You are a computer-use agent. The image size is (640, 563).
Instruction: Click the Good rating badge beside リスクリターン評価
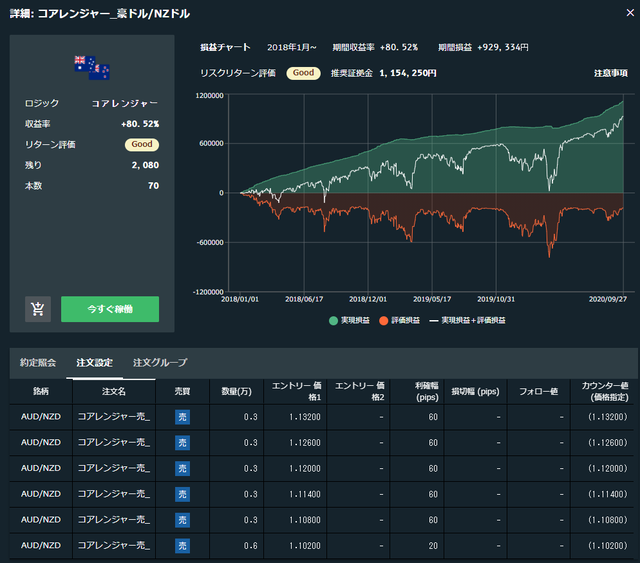pyautogui.click(x=303, y=73)
